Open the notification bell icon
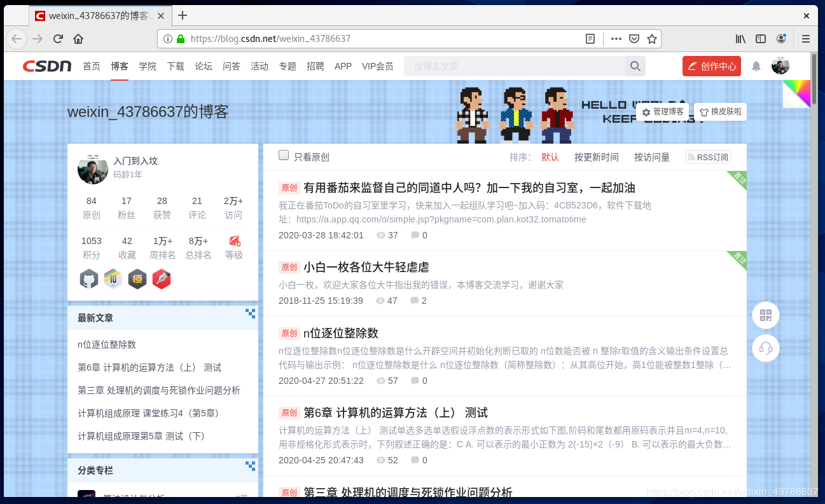 756,65
